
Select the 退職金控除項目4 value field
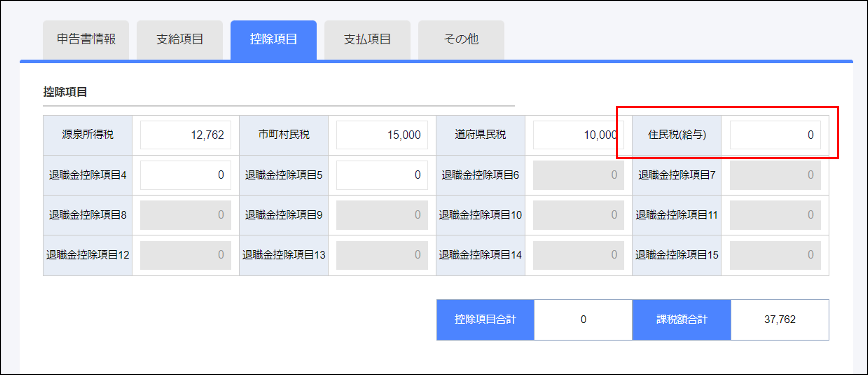(x=185, y=175)
